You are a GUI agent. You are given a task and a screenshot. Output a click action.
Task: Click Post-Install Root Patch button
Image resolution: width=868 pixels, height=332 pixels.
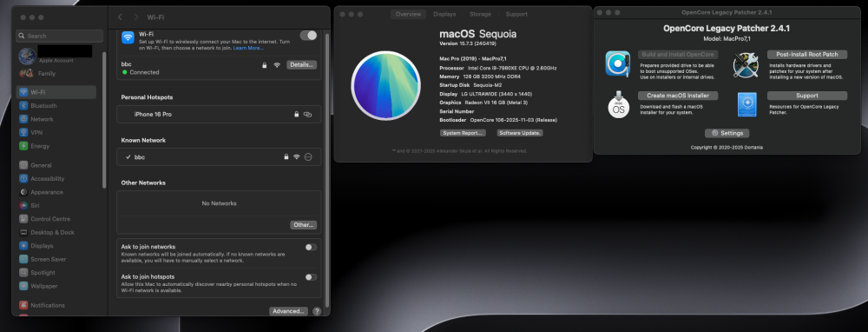coord(807,54)
